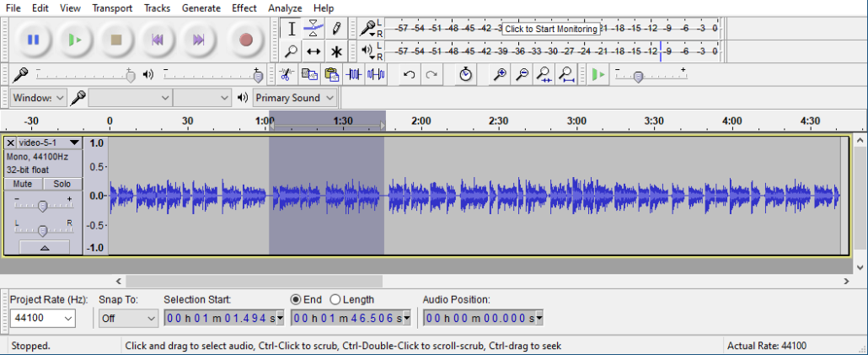This screenshot has width=868, height=355.
Task: Open the Snap To dropdown
Action: click(x=151, y=319)
